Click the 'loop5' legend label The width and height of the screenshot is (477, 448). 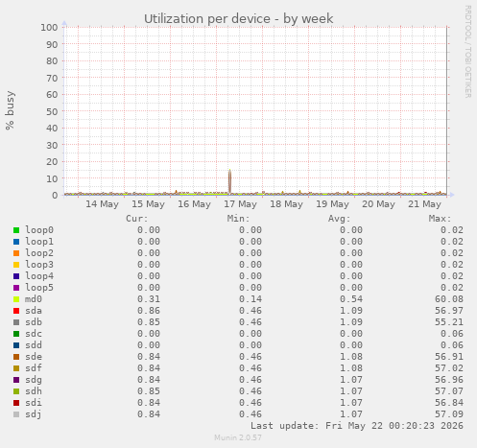[x=39, y=288]
